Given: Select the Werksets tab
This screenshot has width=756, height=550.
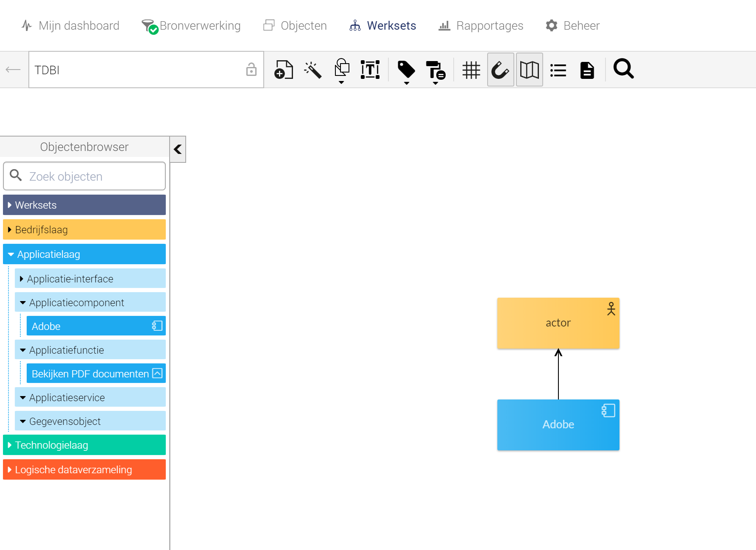Looking at the screenshot, I should pos(383,25).
